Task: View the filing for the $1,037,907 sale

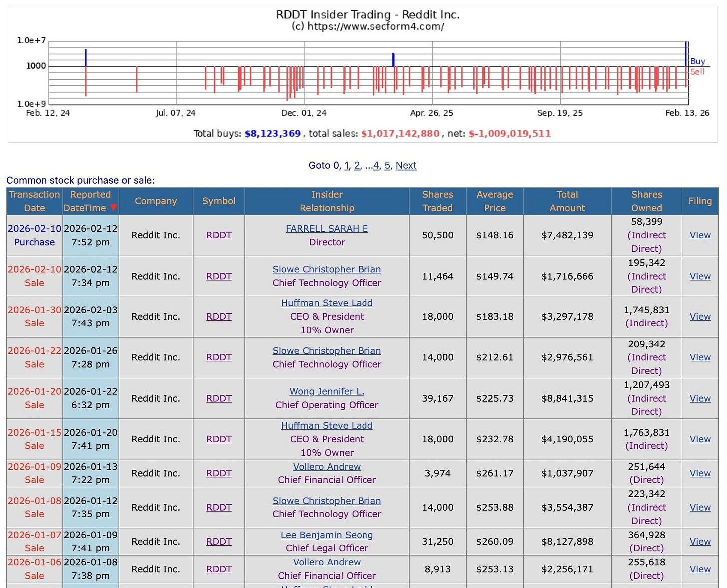Action: coord(700,473)
